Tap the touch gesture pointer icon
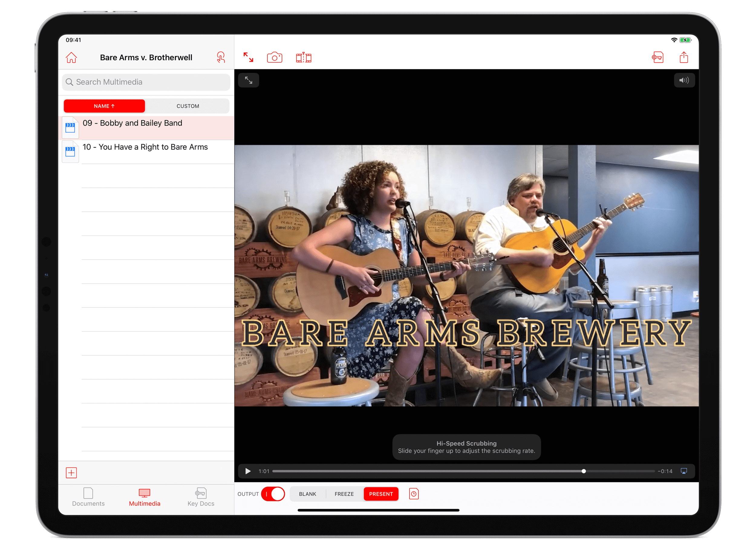The width and height of the screenshot is (756, 554). click(x=220, y=57)
